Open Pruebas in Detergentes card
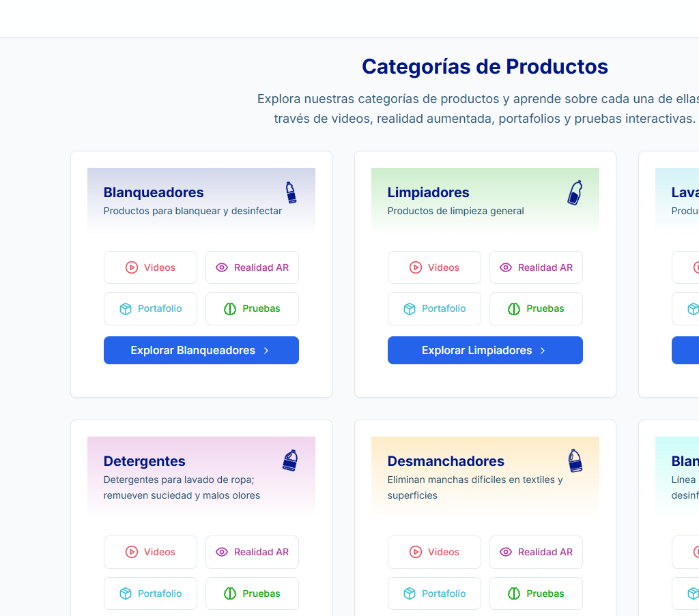This screenshot has height=616, width=699. 252,593
